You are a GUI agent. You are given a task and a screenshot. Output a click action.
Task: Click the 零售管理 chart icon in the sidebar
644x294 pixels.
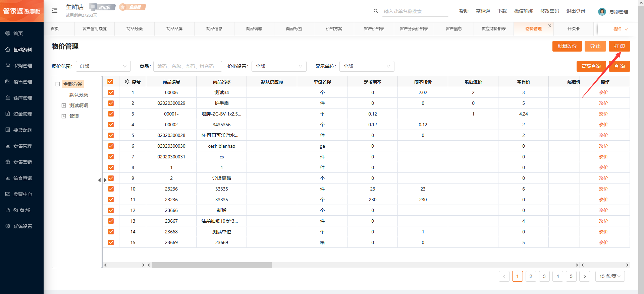click(x=8, y=146)
